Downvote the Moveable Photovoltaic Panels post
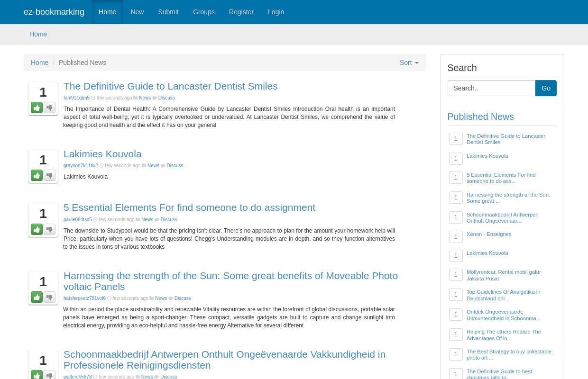 tap(49, 297)
